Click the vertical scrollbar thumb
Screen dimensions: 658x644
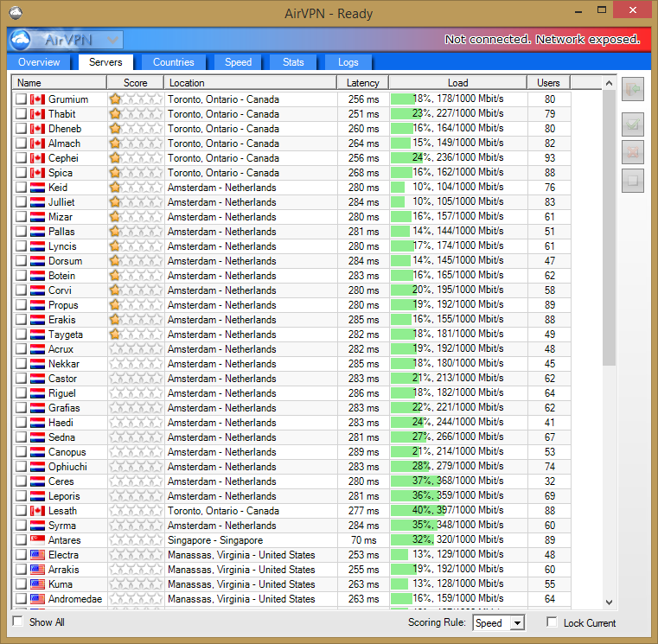coord(609,227)
